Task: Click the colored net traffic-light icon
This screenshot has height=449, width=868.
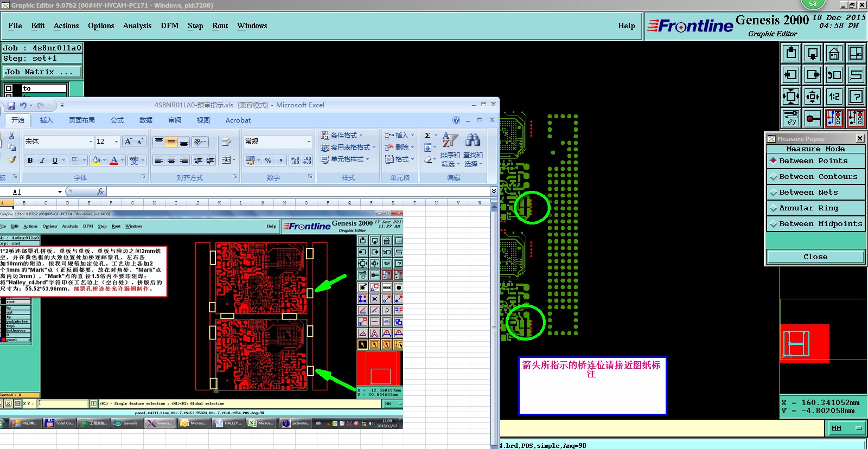Action: click(x=834, y=118)
